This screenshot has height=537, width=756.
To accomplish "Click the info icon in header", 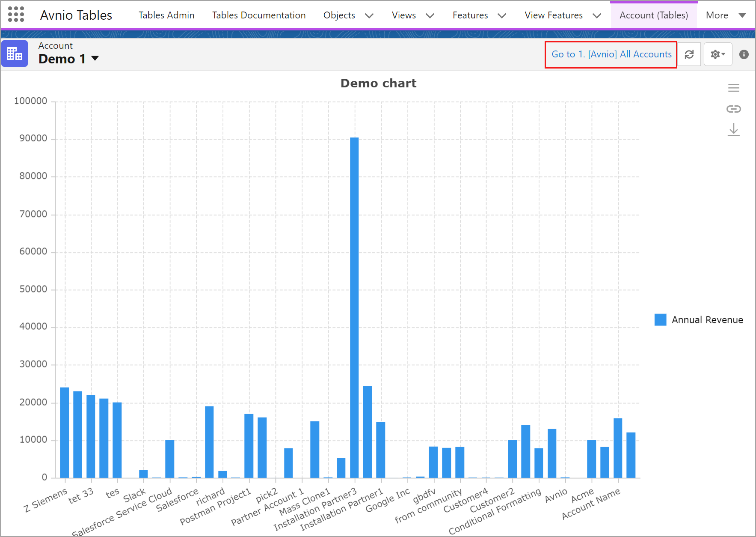I will (744, 54).
